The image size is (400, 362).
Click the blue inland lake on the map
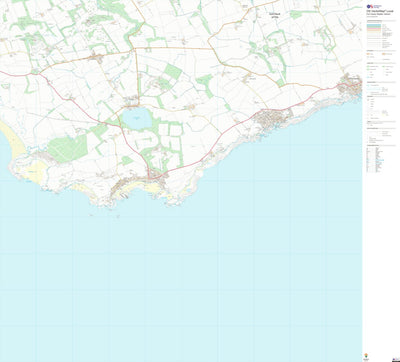coord(137,119)
